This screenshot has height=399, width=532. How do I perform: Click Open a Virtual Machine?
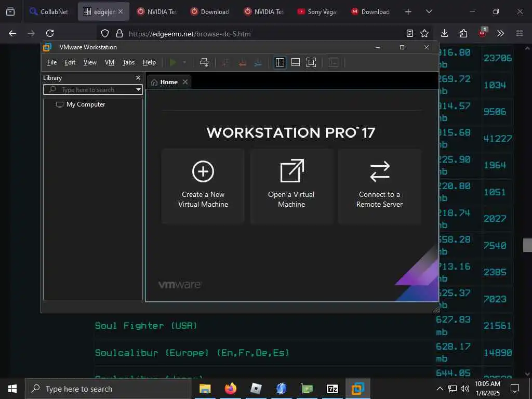point(291,186)
